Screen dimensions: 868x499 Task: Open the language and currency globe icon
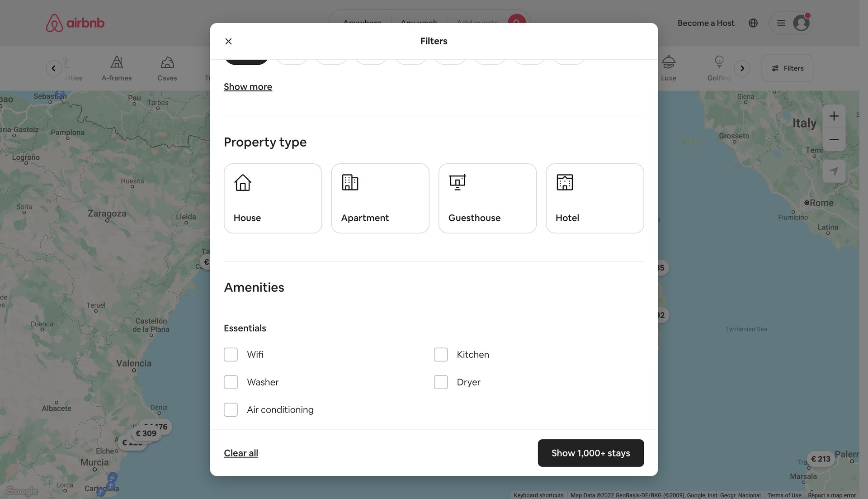click(x=753, y=23)
